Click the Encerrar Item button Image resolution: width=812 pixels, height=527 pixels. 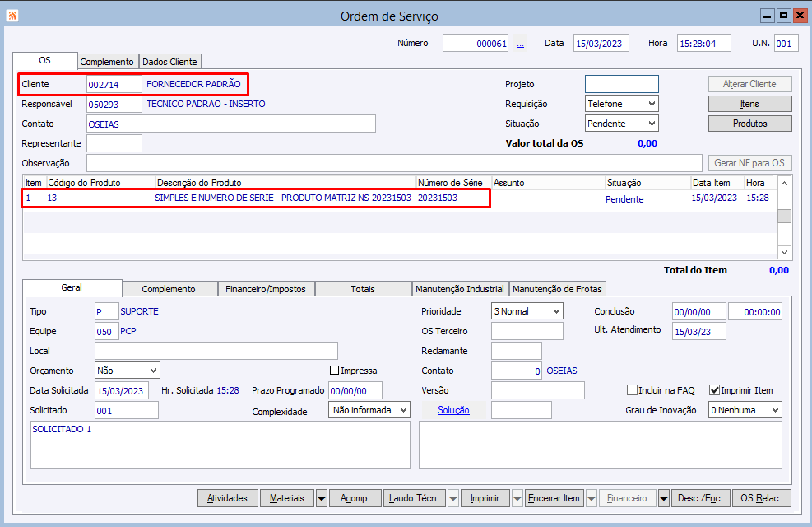554,498
